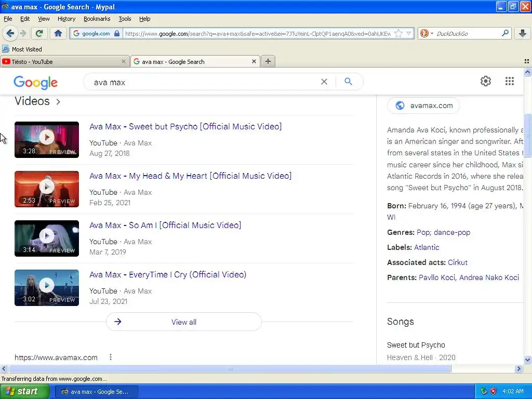The height and width of the screenshot is (399, 532).
Task: Close the ava max - Google Search tab
Action: [x=254, y=61]
